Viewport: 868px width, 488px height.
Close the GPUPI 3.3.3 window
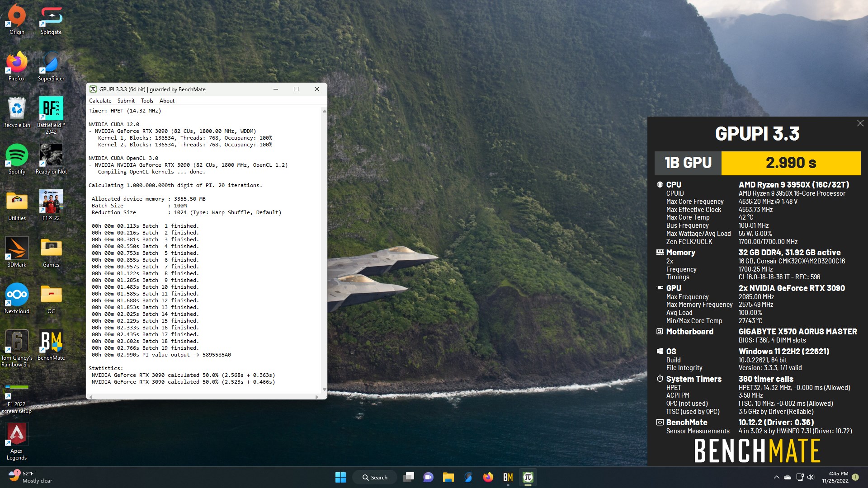[x=317, y=89]
